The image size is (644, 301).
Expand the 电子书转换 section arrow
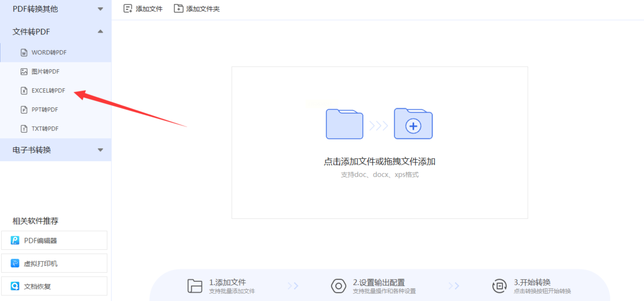click(100, 150)
